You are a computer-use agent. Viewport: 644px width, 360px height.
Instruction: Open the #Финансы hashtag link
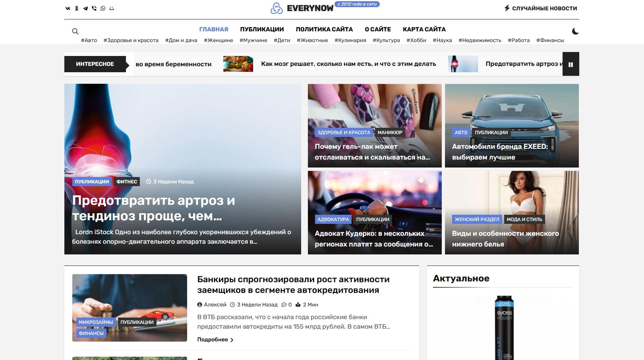[x=550, y=40]
